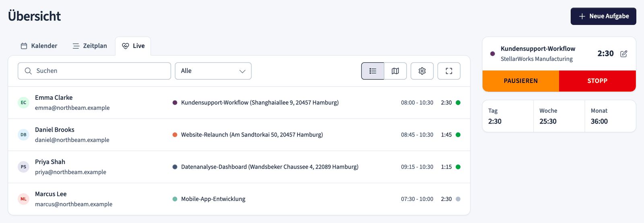
Task: Stop the timer with STOPP
Action: click(597, 81)
